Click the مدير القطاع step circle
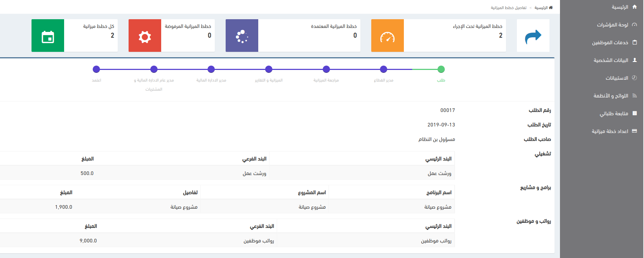 coord(384,69)
